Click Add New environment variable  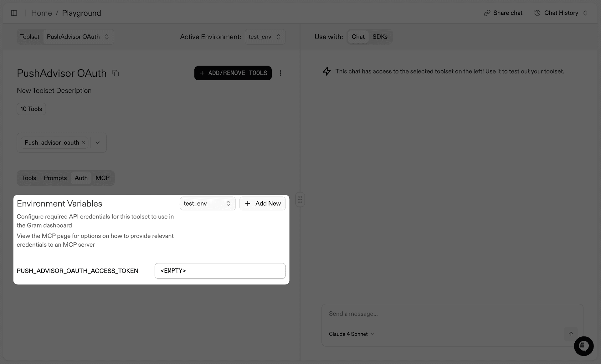click(x=263, y=203)
